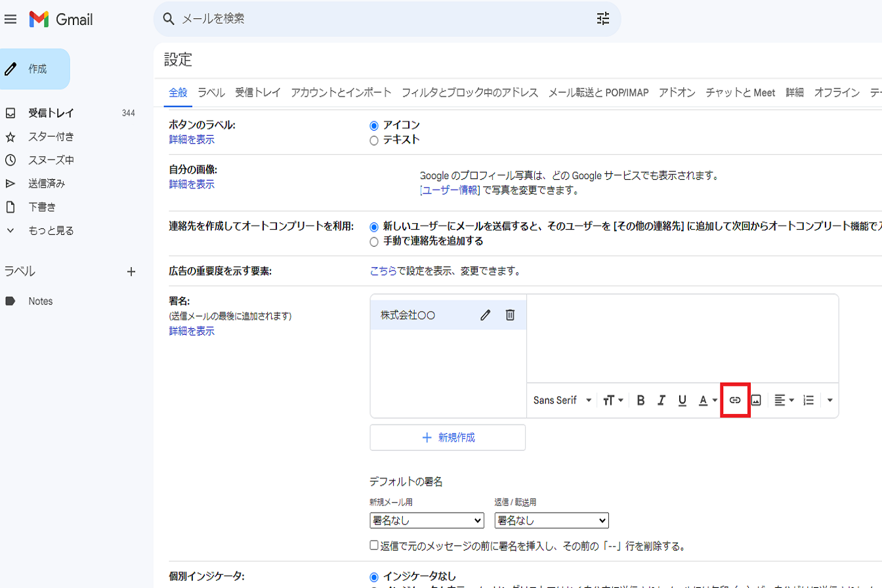Click the 新規作成 signature button
Image resolution: width=882 pixels, height=588 pixels.
(448, 438)
